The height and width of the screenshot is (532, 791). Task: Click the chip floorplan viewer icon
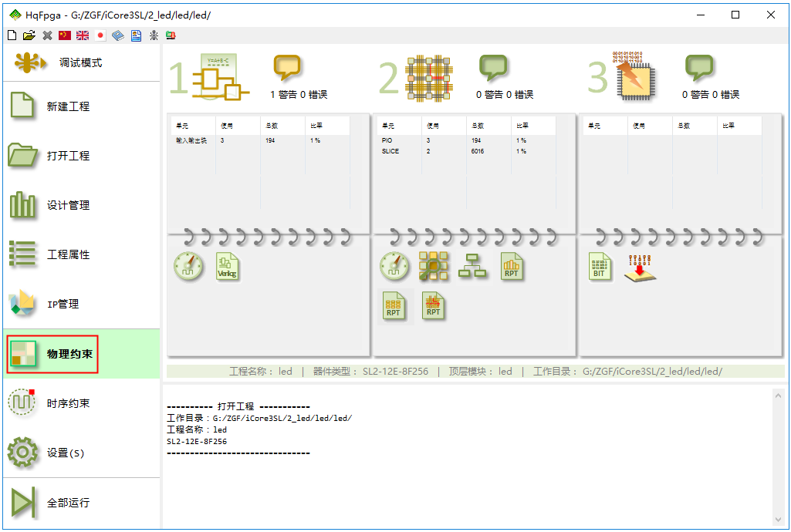pos(433,267)
